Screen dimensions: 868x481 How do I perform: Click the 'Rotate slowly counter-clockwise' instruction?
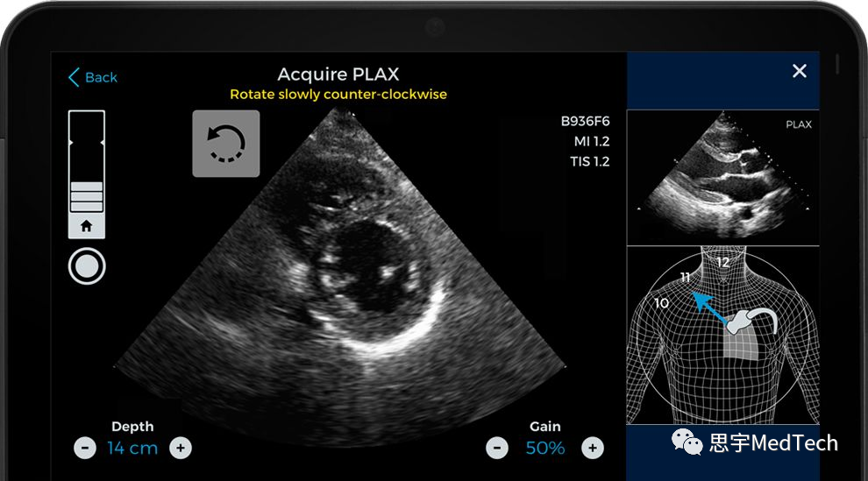click(x=338, y=95)
